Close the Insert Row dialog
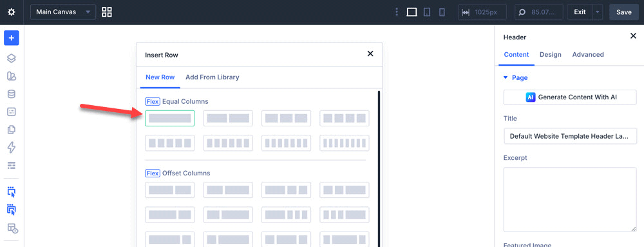 pos(370,54)
